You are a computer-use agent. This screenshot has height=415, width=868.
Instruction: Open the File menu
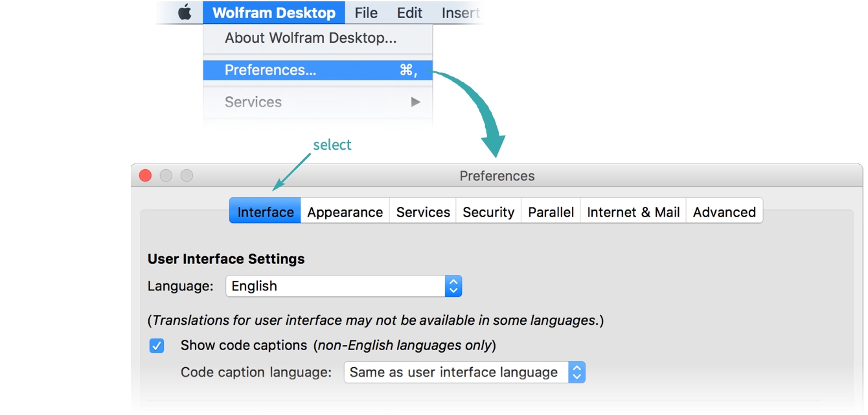(366, 13)
